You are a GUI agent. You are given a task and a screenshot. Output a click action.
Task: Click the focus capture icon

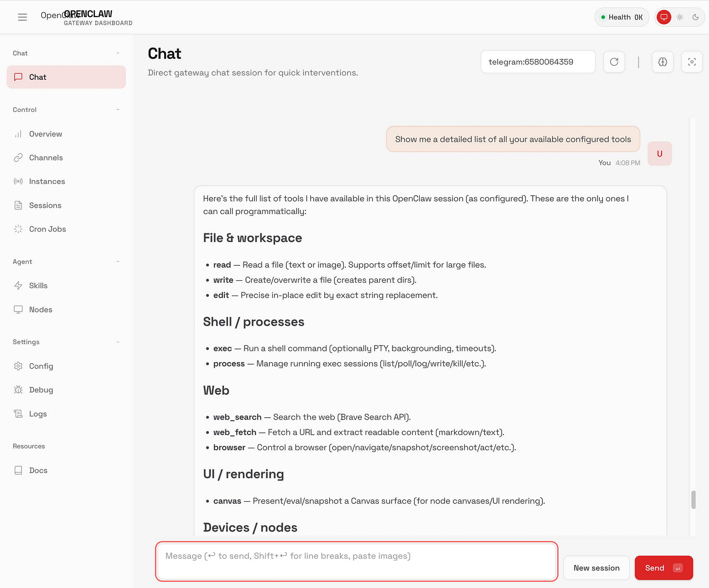(x=691, y=62)
